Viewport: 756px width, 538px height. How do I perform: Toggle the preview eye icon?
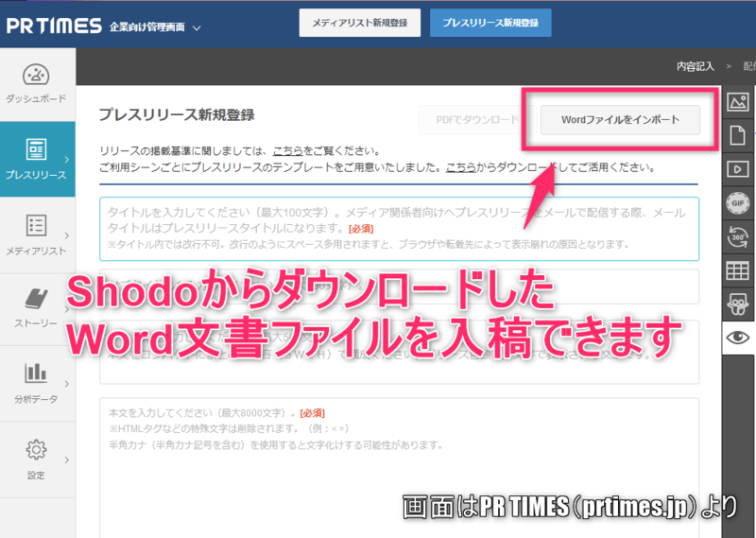coord(738,338)
